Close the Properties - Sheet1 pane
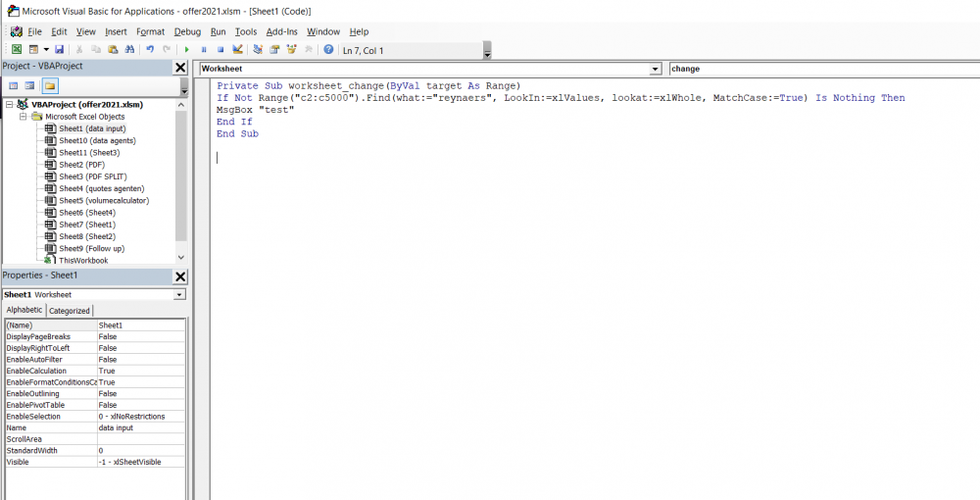 180,276
